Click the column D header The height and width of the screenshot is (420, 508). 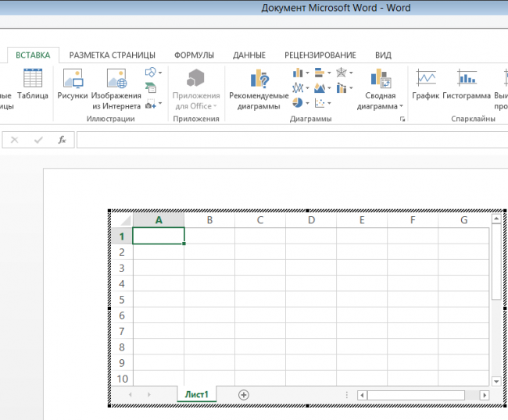[311, 220]
